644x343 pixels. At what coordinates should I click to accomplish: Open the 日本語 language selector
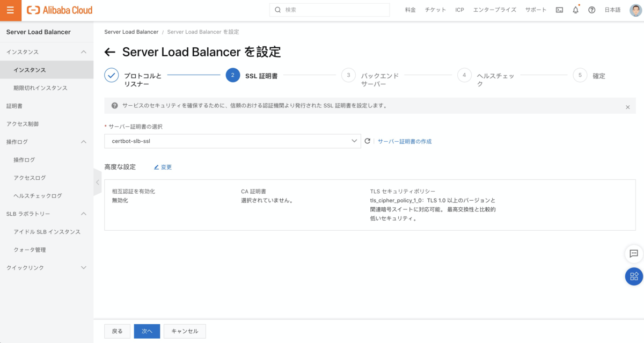612,10
